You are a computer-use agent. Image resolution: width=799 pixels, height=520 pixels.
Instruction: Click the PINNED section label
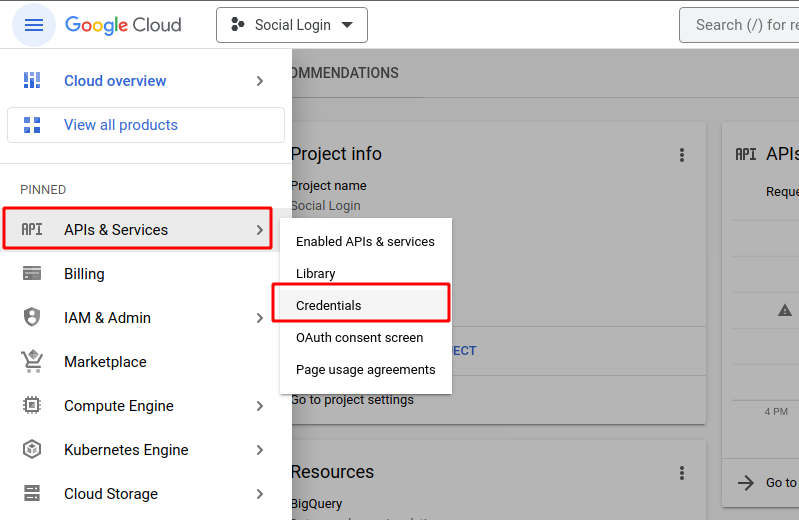click(43, 190)
